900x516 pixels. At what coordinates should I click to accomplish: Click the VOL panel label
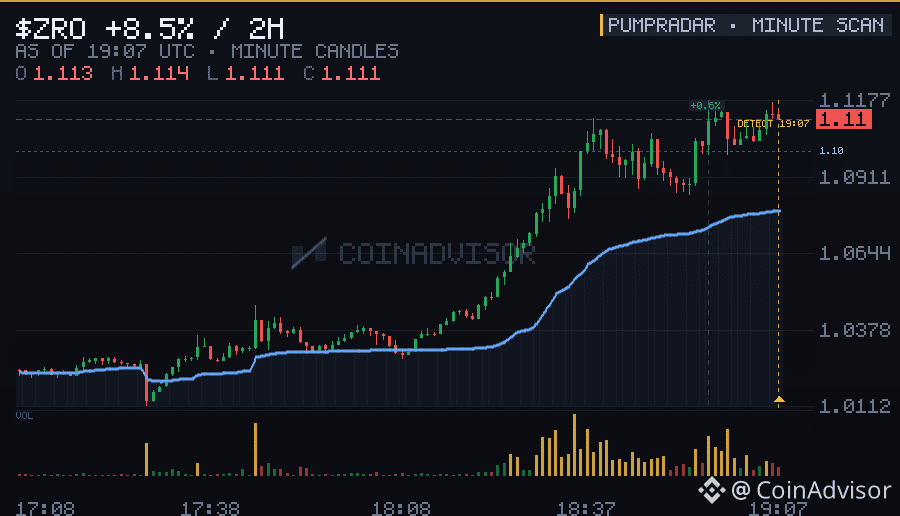[24, 416]
